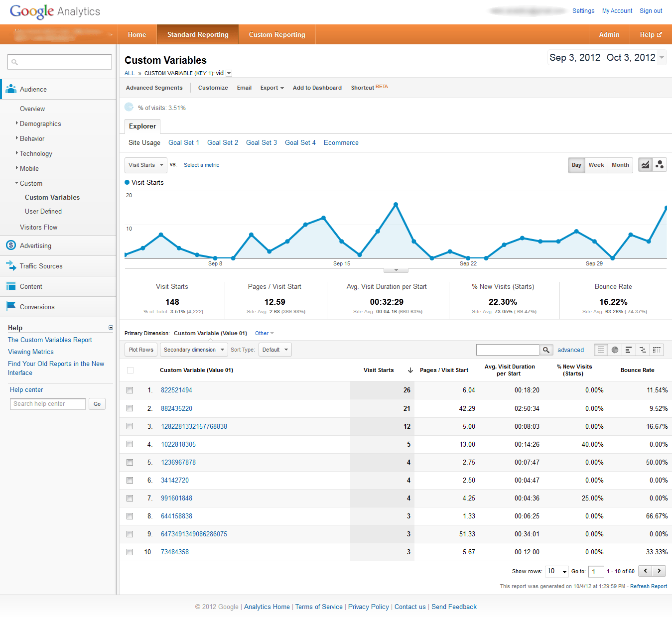Check the box for row 34142720
The width and height of the screenshot is (672, 618).
[130, 480]
